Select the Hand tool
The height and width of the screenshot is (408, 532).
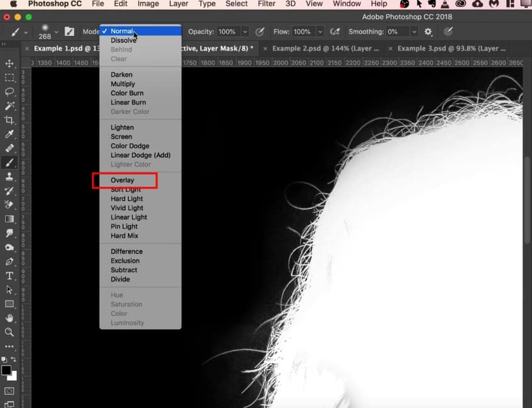(10, 318)
